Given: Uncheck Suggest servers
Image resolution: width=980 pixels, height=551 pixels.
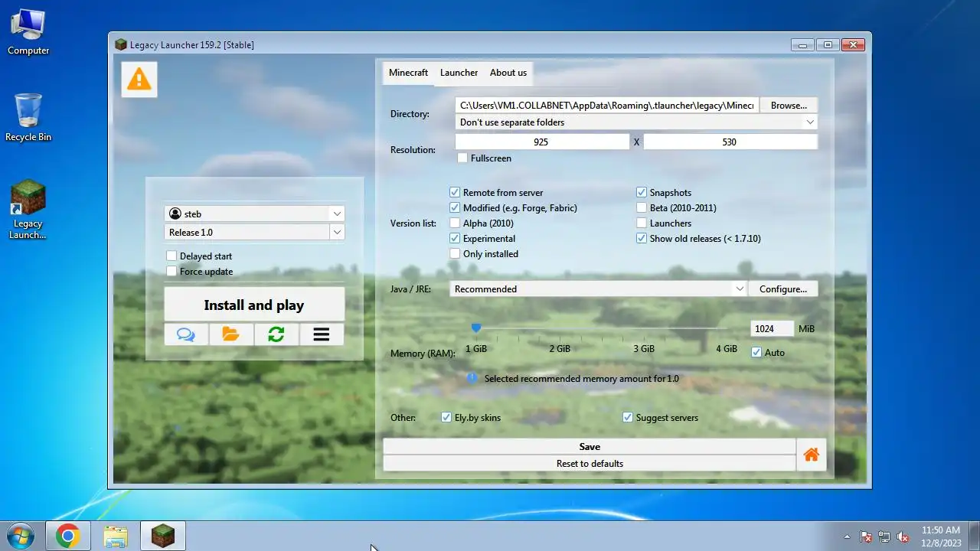Looking at the screenshot, I should (x=628, y=418).
